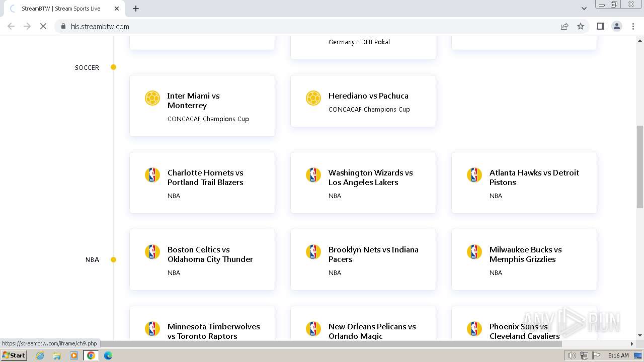Click the soccer ball icon beside Inter Miami vs Monterrey
Viewport: 644px width, 362px height.
[152, 98]
